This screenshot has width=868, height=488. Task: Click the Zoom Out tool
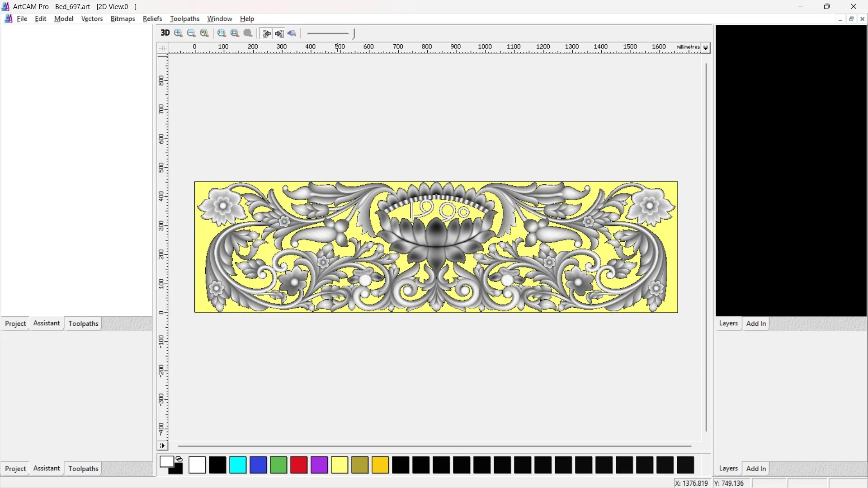pyautogui.click(x=191, y=33)
